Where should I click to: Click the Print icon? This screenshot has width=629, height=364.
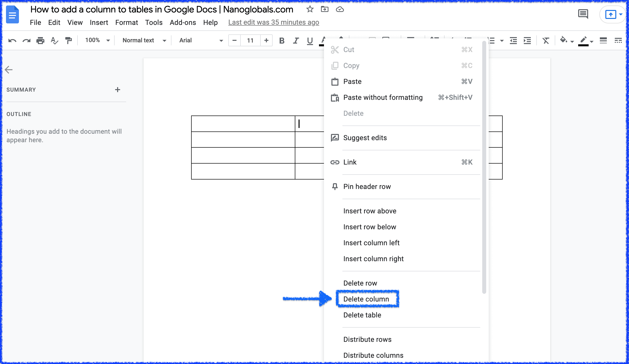(40, 40)
